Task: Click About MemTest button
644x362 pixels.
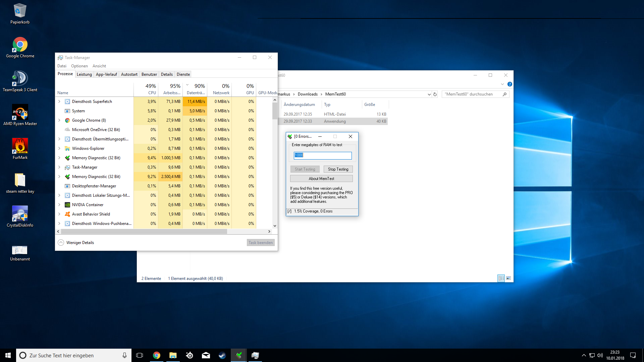Action: (321, 179)
